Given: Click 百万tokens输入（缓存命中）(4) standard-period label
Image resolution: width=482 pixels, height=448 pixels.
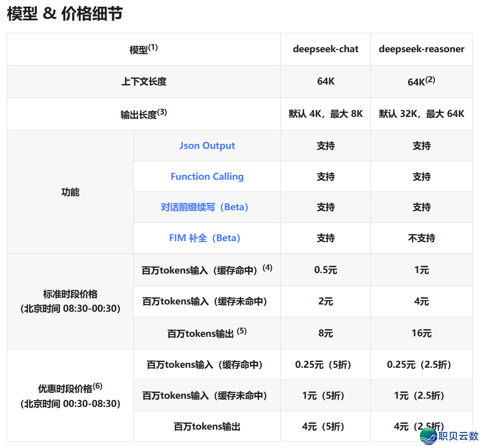Looking at the screenshot, I should point(207,270).
